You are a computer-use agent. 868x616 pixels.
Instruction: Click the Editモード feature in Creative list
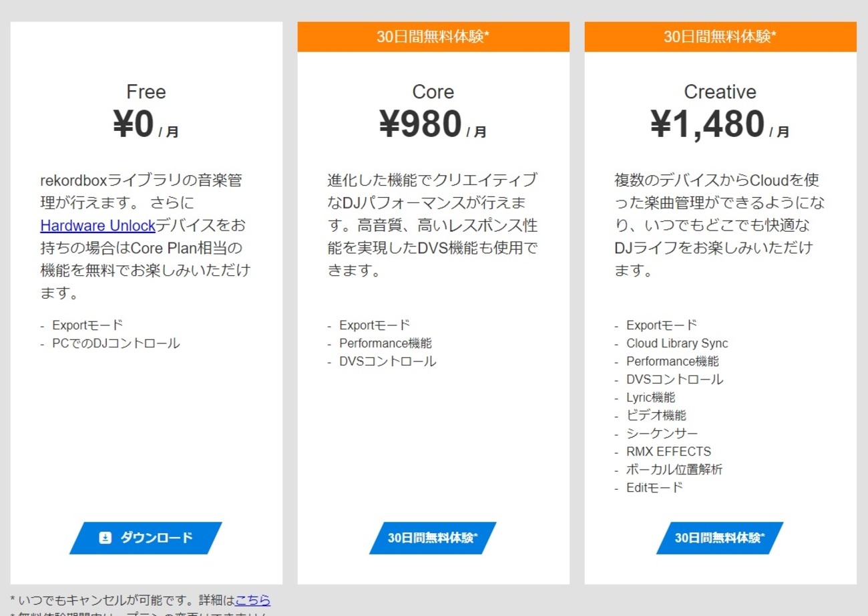pyautogui.click(x=654, y=488)
